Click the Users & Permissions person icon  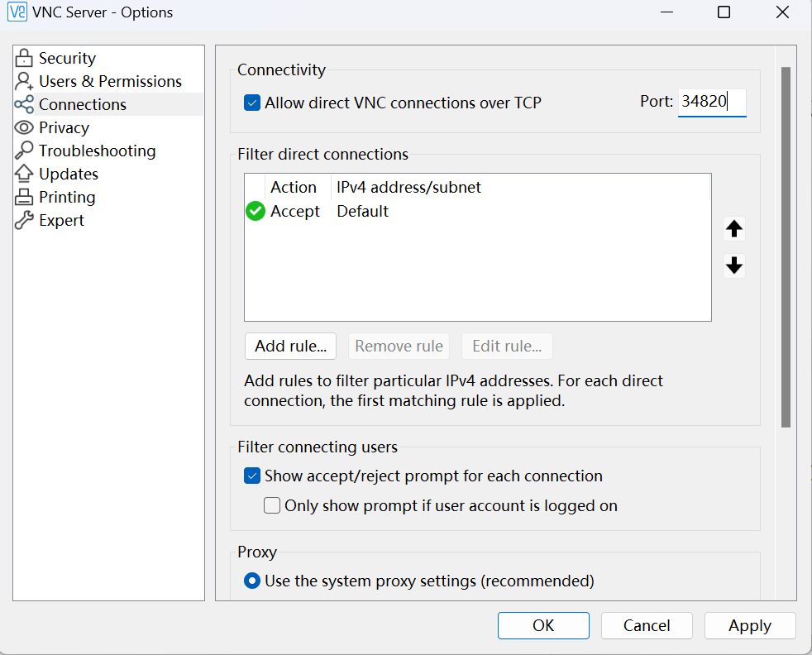24,81
